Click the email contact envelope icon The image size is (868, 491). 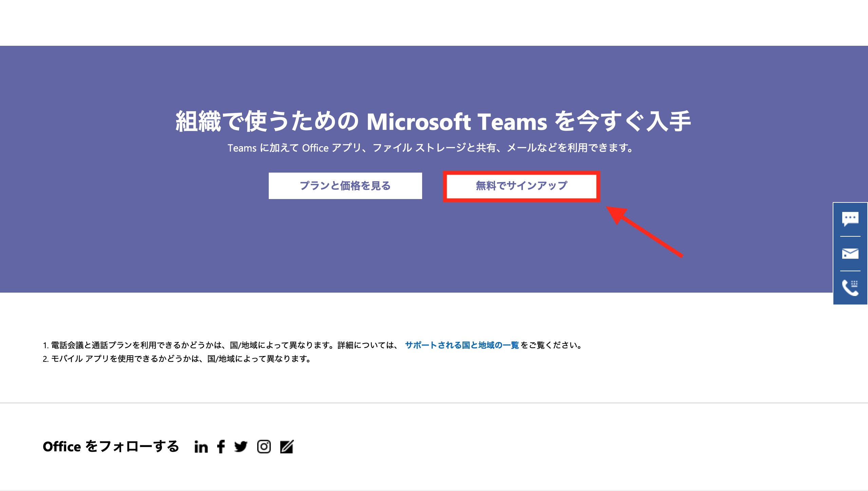click(850, 253)
